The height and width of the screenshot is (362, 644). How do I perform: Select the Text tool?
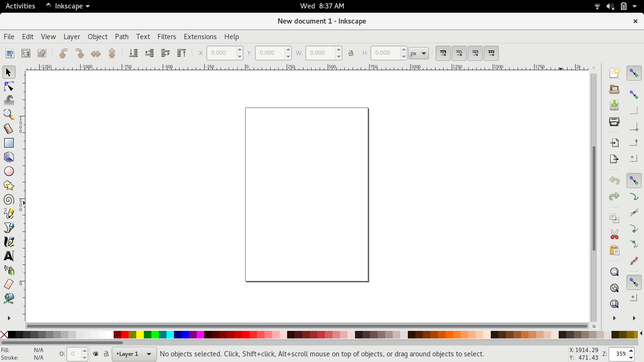click(9, 256)
